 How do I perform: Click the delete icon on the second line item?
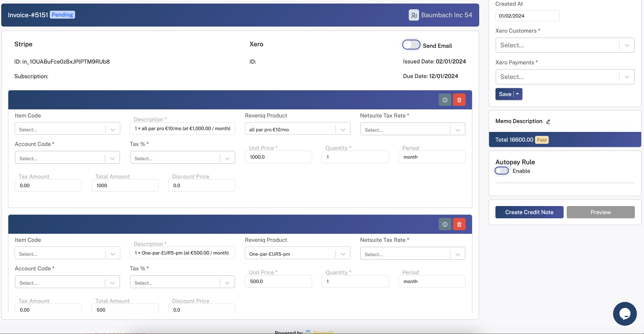point(459,224)
